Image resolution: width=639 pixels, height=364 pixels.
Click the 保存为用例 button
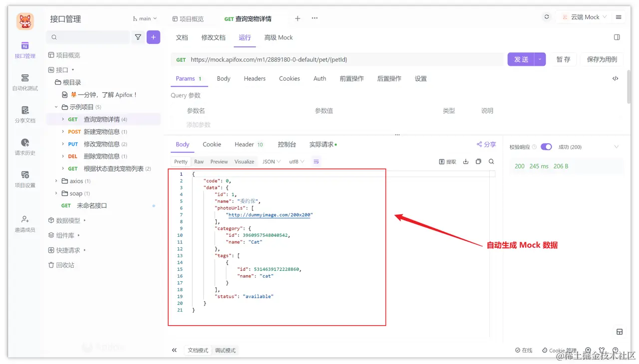[602, 59]
